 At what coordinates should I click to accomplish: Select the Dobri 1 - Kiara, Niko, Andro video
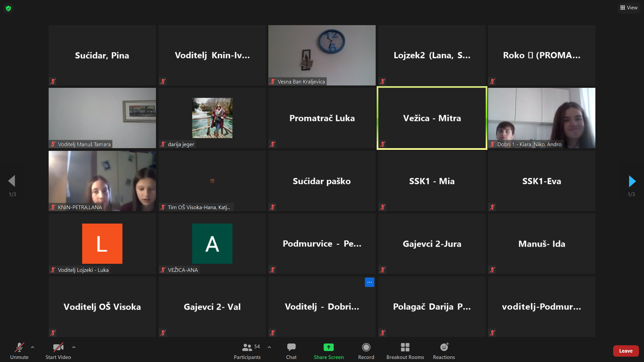[542, 118]
